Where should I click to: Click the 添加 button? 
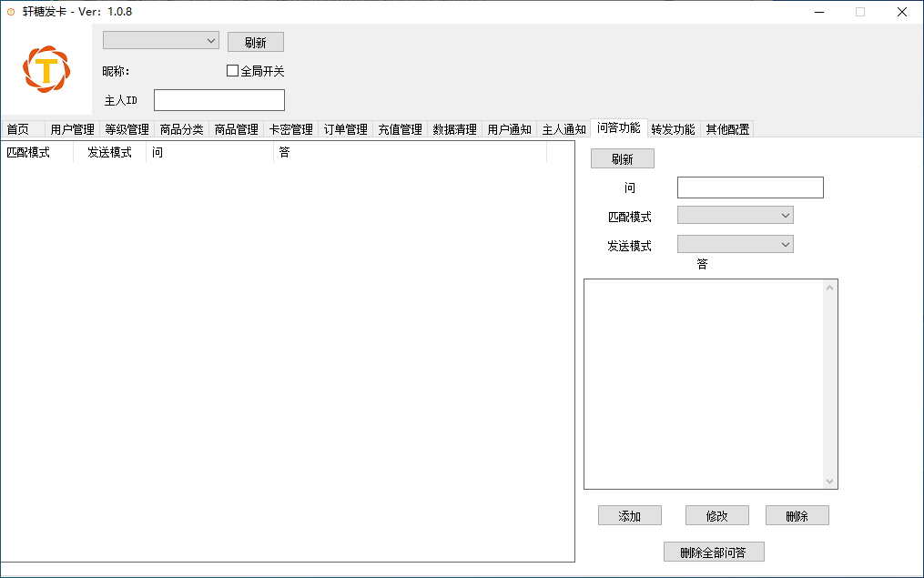(x=629, y=515)
